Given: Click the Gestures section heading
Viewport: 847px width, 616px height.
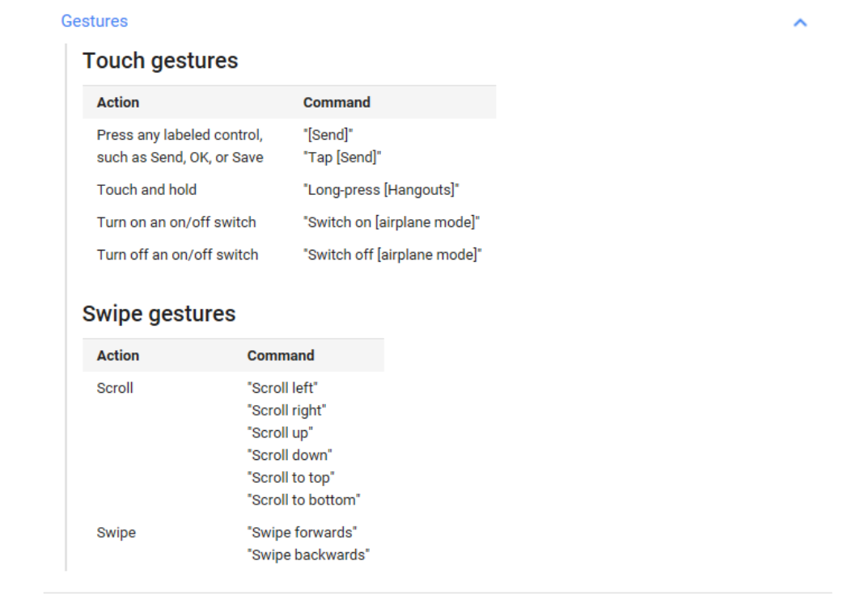Looking at the screenshot, I should point(95,21).
